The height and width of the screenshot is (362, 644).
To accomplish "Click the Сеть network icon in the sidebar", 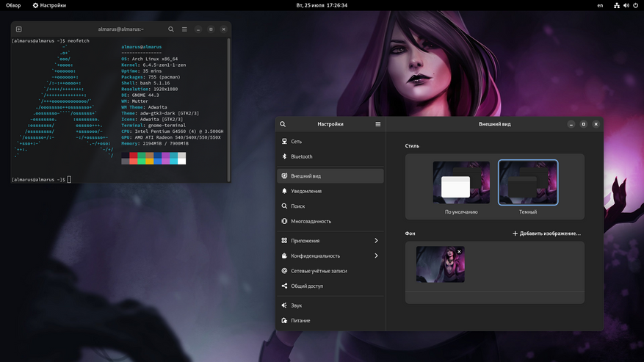I will click(x=284, y=141).
